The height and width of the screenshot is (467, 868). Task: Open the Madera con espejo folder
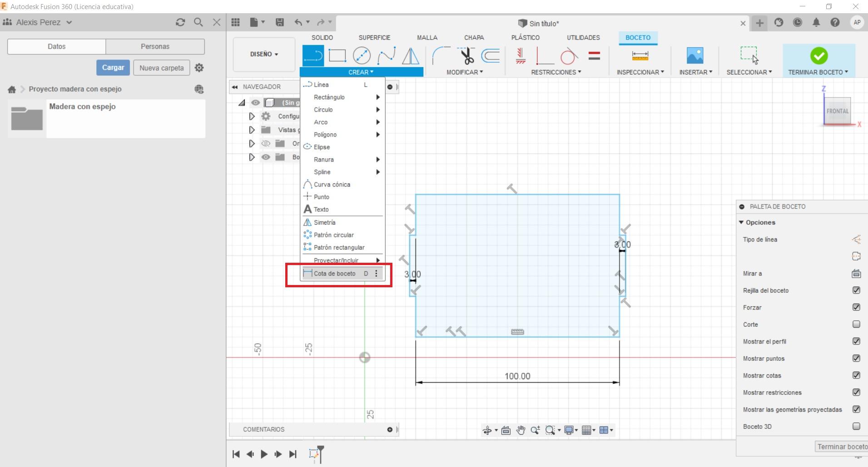tap(107, 118)
